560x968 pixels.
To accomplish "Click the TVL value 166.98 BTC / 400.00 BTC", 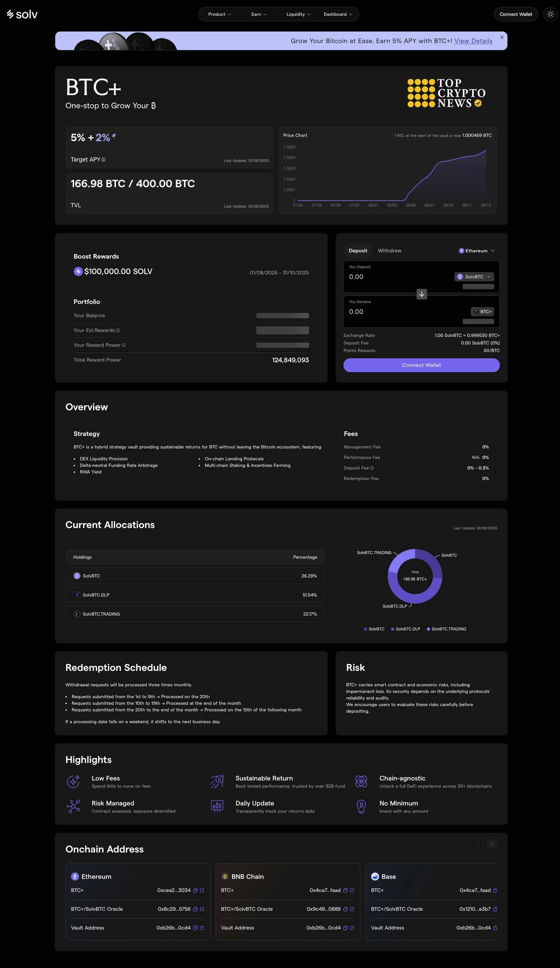I will point(133,184).
